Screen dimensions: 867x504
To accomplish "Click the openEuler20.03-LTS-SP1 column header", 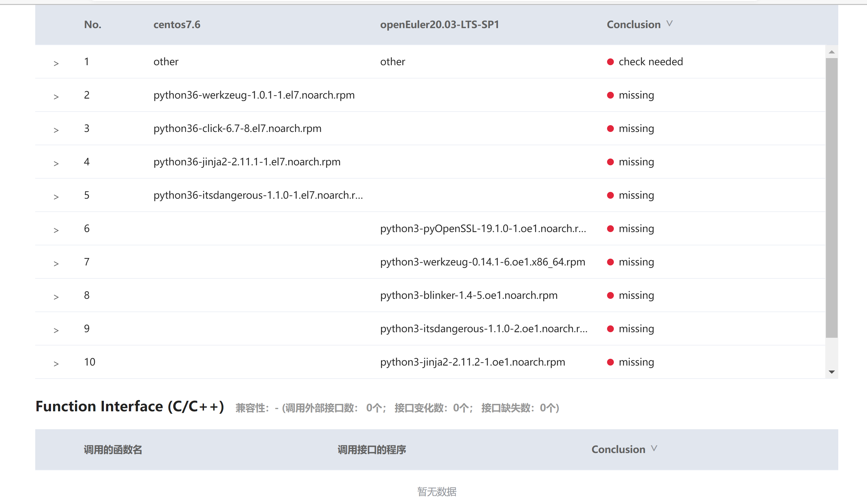I will [x=439, y=24].
